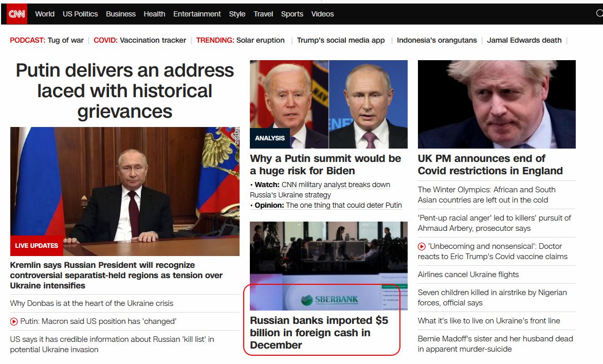Open the US Politics section
The height and width of the screenshot is (364, 603).
pos(80,14)
